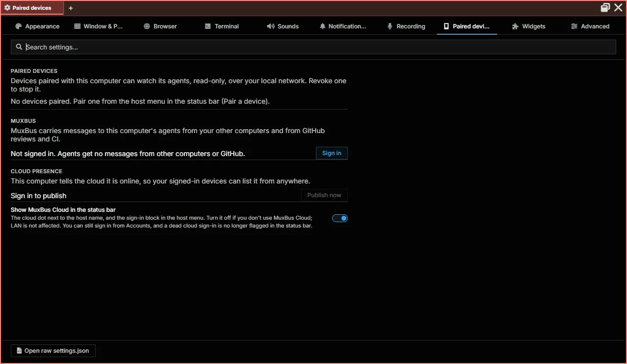Click the 'Not signed in' status message
This screenshot has height=364, width=627.
[x=128, y=154]
